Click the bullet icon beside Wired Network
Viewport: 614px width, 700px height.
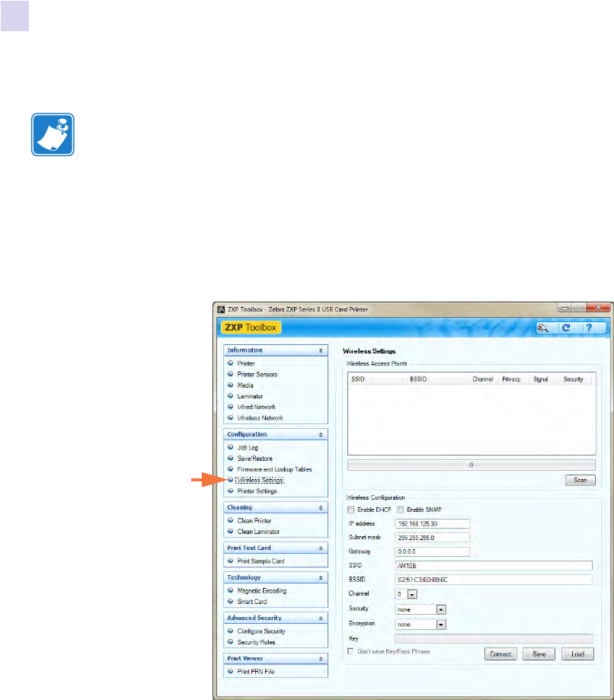[x=230, y=407]
